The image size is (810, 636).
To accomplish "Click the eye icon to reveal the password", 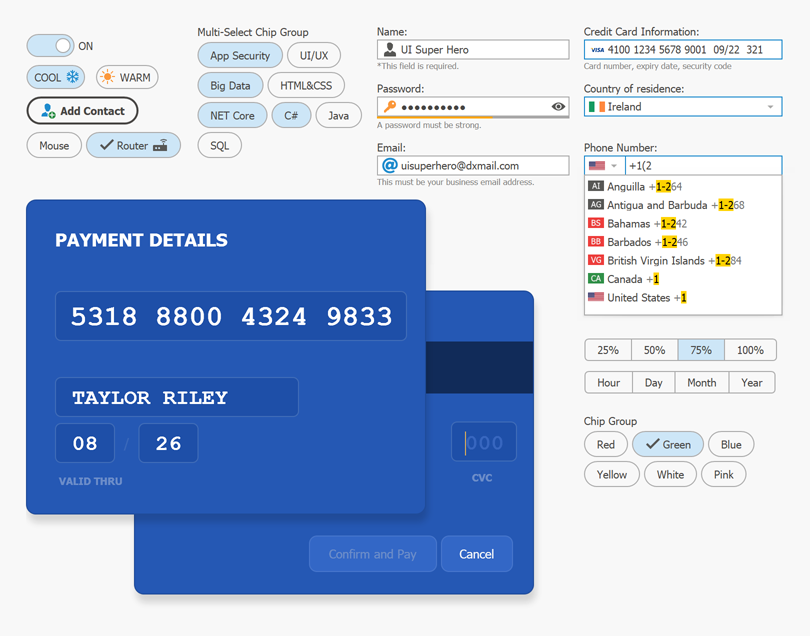I will coord(557,106).
